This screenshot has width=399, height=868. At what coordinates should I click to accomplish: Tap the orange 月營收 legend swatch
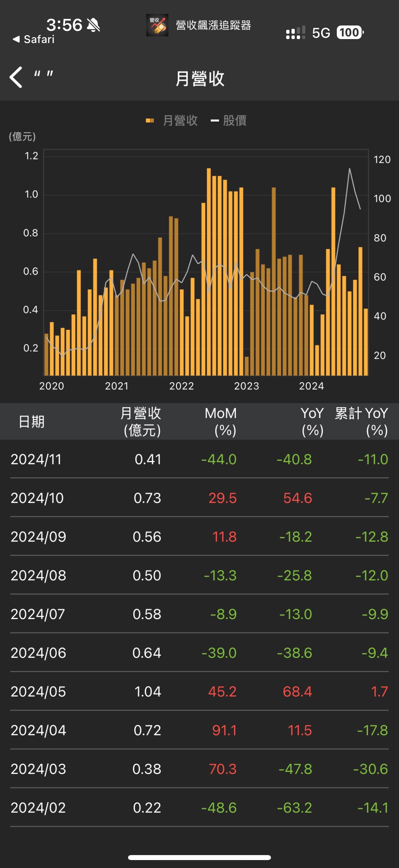150,121
